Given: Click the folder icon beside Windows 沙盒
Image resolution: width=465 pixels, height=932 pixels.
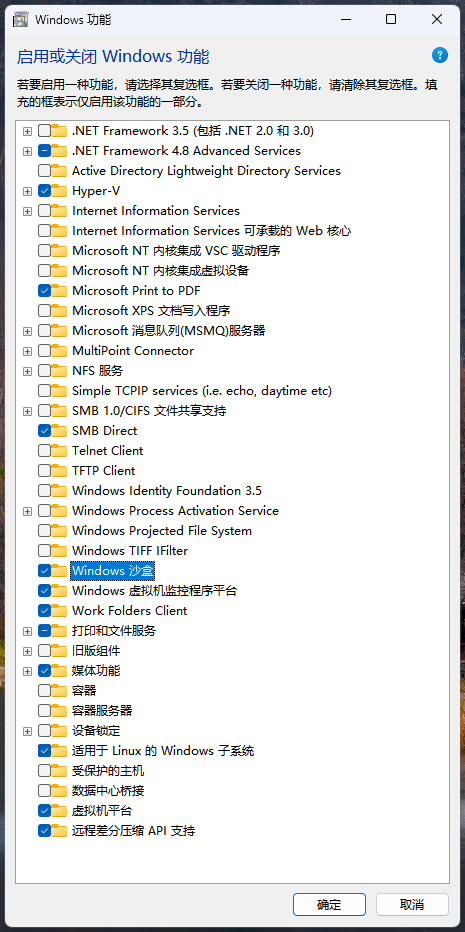Looking at the screenshot, I should (x=59, y=571).
